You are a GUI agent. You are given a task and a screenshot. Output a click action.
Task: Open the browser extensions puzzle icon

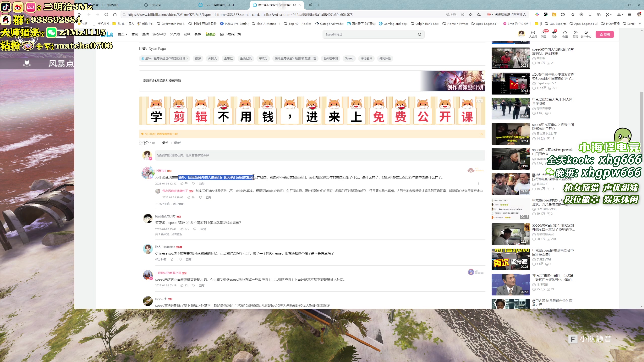coord(563,15)
